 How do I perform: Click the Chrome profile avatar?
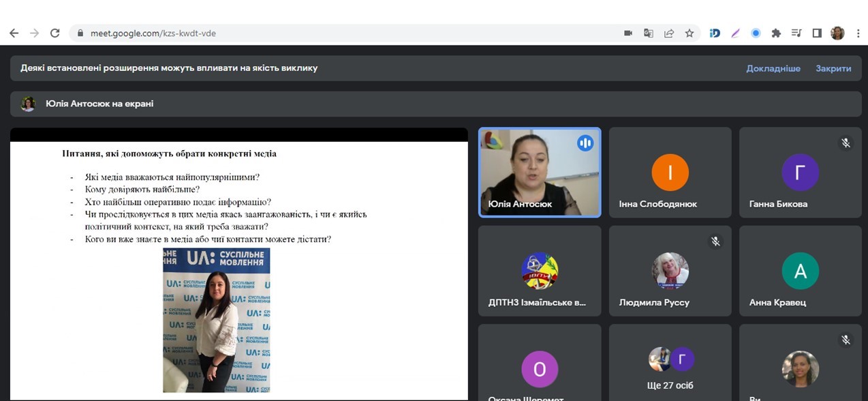click(x=837, y=33)
